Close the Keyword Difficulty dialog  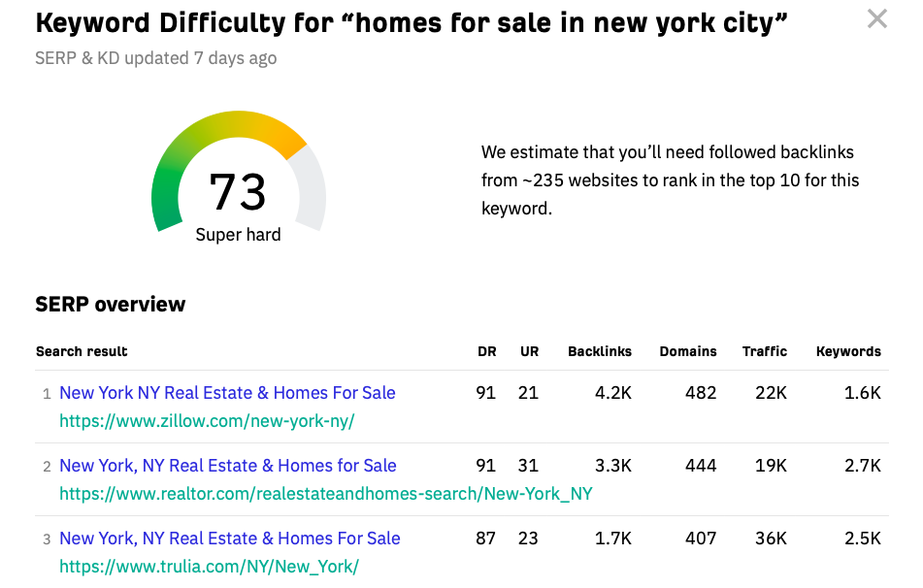coord(877,18)
